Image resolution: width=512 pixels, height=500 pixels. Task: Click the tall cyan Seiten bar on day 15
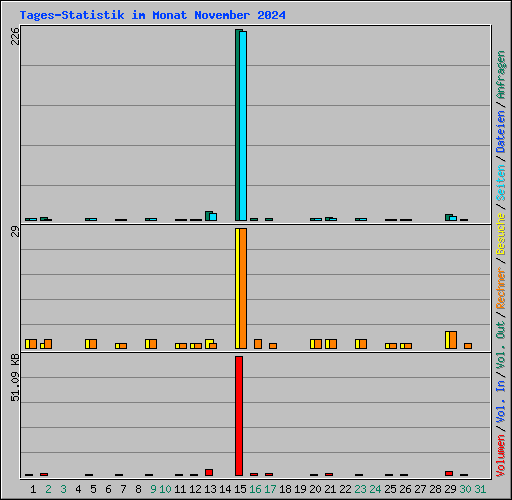click(x=243, y=126)
